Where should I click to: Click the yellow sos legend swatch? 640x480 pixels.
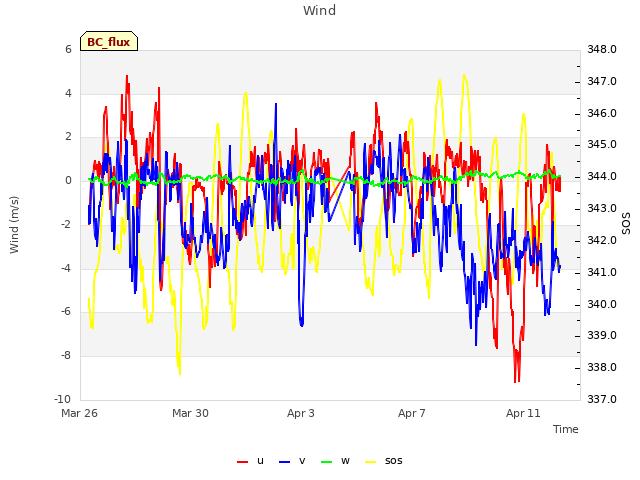[370, 462]
